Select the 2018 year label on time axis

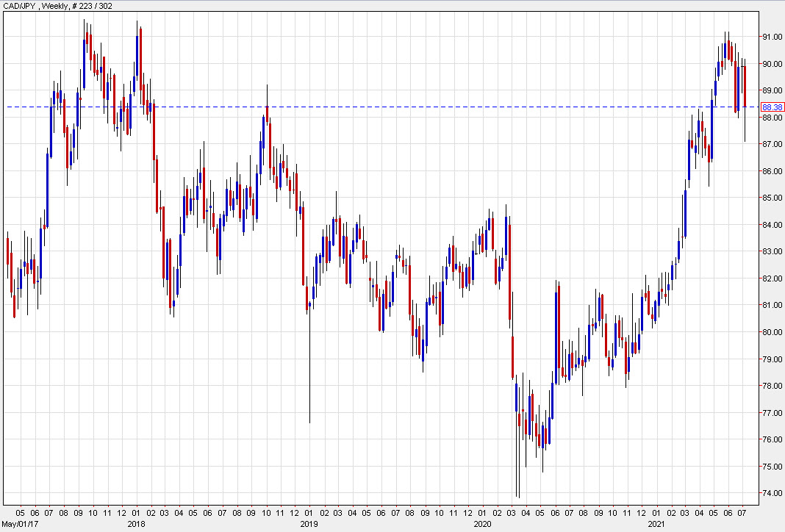click(x=135, y=524)
